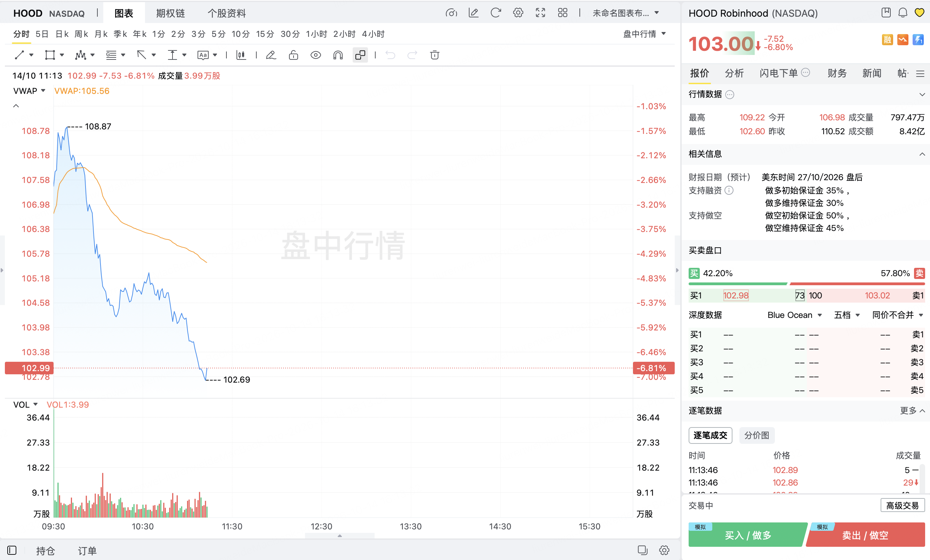
Task: Click the undo arrow
Action: coord(390,55)
